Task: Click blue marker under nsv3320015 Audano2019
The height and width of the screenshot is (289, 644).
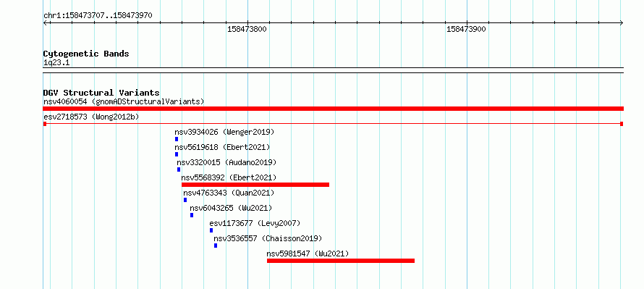Action: tap(179, 169)
